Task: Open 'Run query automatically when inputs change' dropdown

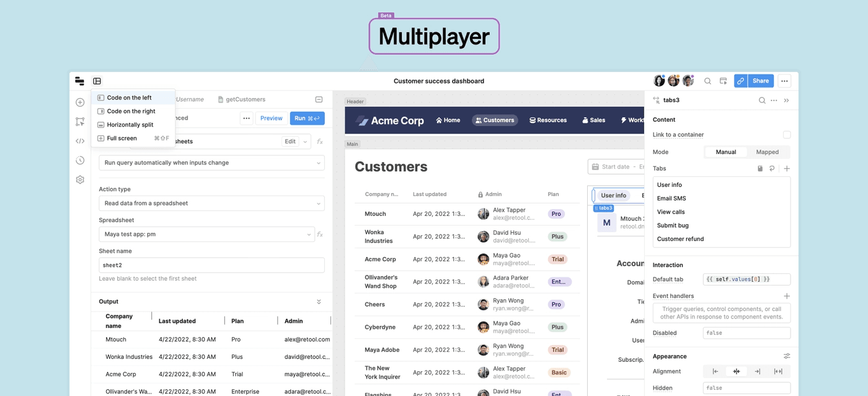Action: (x=211, y=163)
